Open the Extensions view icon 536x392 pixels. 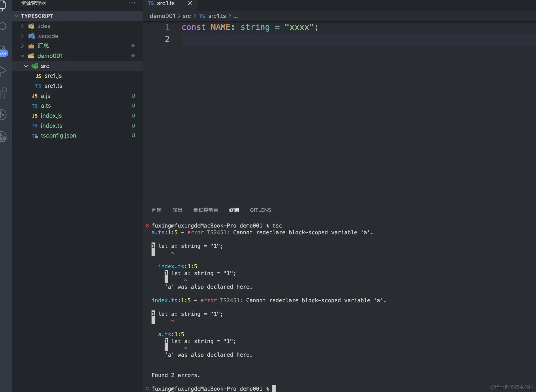(x=3, y=93)
